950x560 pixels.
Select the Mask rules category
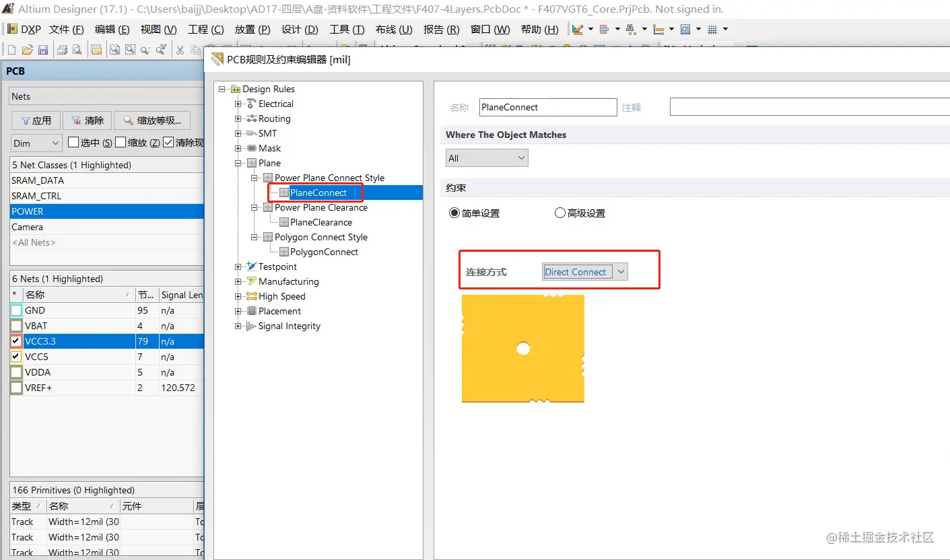269,148
